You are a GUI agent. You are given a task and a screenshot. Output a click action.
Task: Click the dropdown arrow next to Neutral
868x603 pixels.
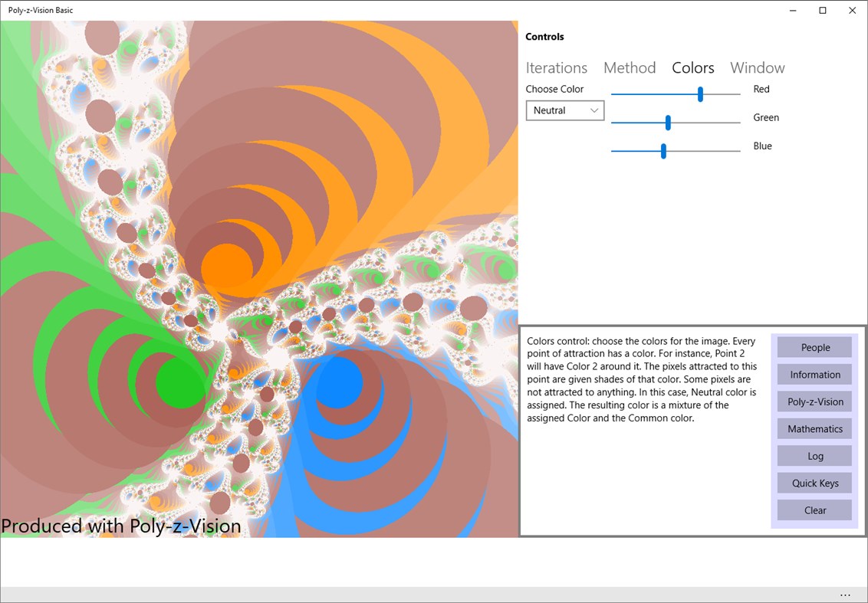[596, 110]
